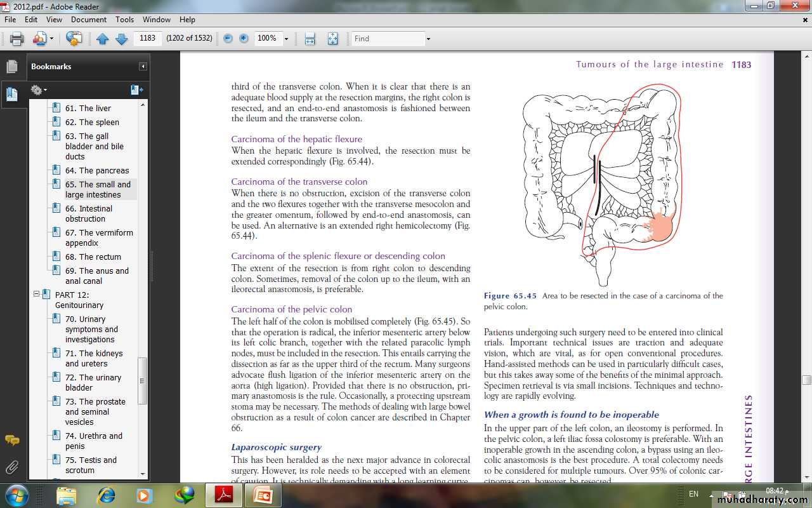Open the Page Thumbnails panel icon
The width and height of the screenshot is (812, 508).
(x=11, y=66)
